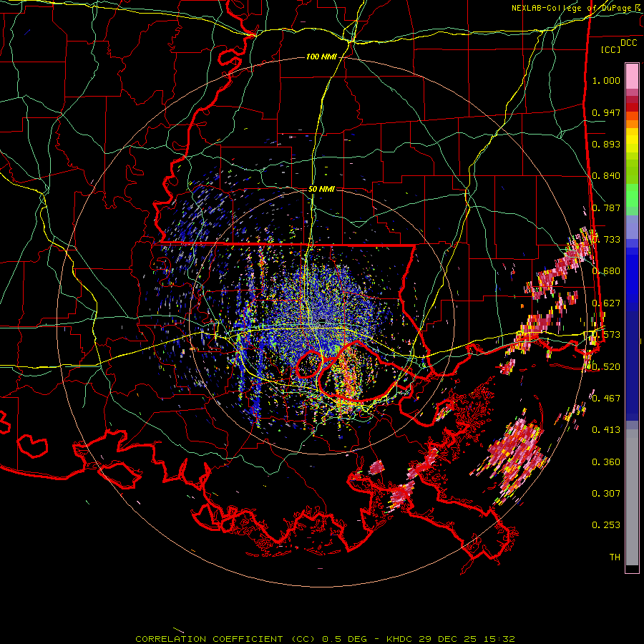Click the 0.840 scale value

tap(606, 176)
